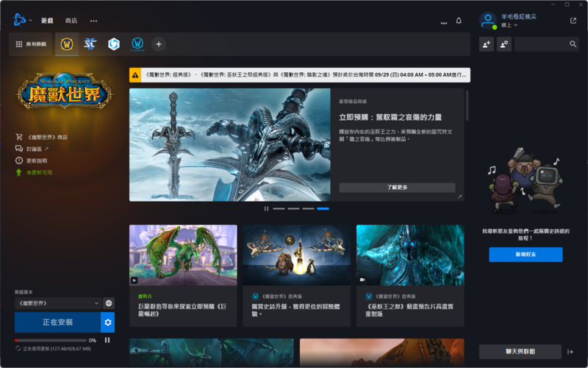Open the maintenance warning banner
This screenshot has width=588, height=368.
pyautogui.click(x=300, y=75)
